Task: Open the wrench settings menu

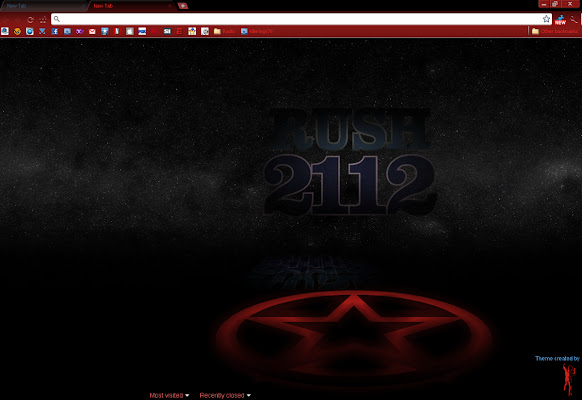Action: pos(574,19)
